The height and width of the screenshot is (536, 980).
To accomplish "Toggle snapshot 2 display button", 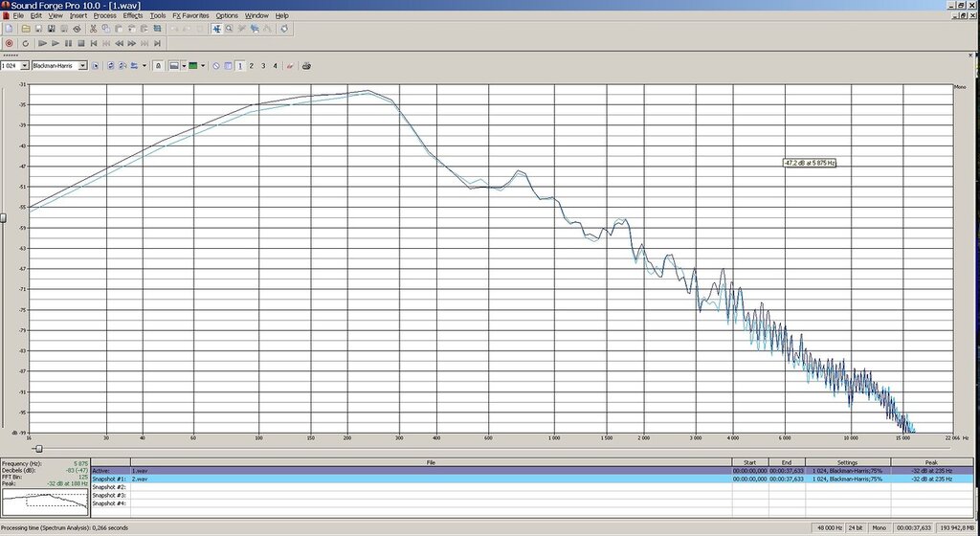I will point(251,66).
